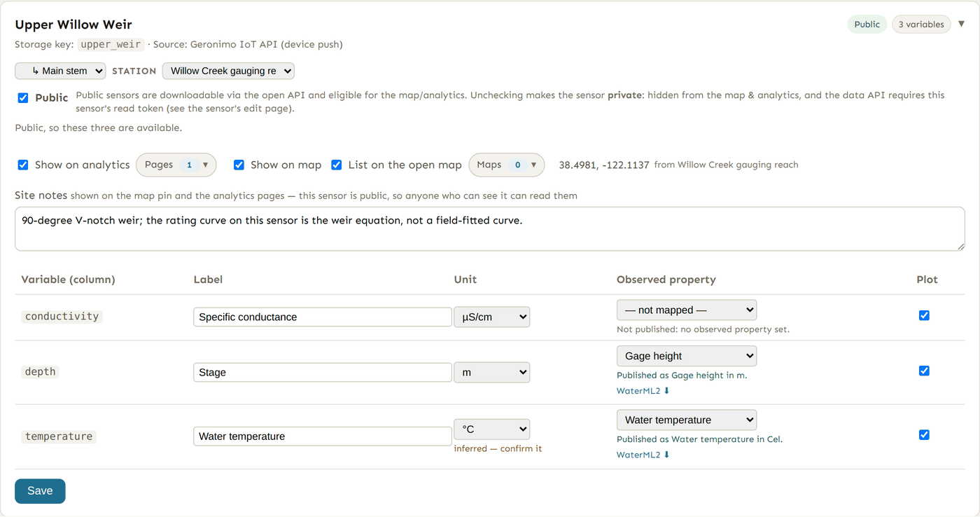The width and height of the screenshot is (980, 517).
Task: Click the conductivity variable name
Action: 62,317
